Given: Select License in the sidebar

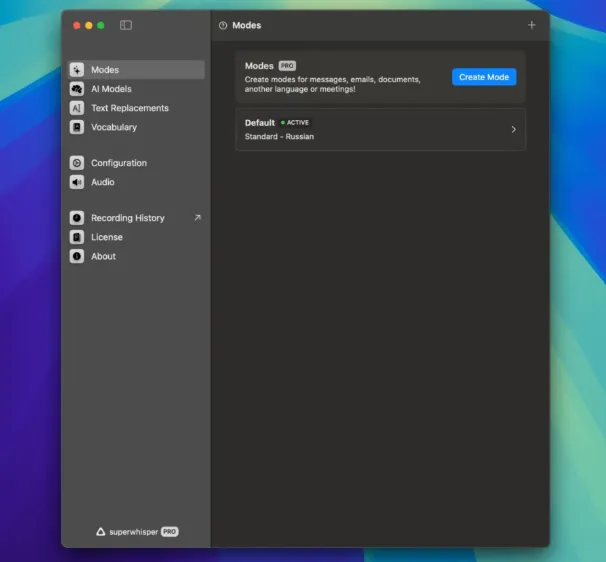Looking at the screenshot, I should click(136, 237).
